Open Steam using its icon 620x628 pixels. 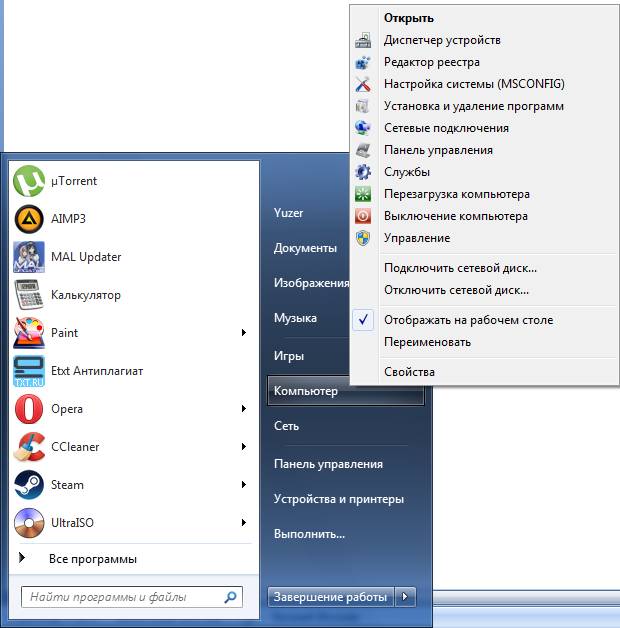[29, 485]
